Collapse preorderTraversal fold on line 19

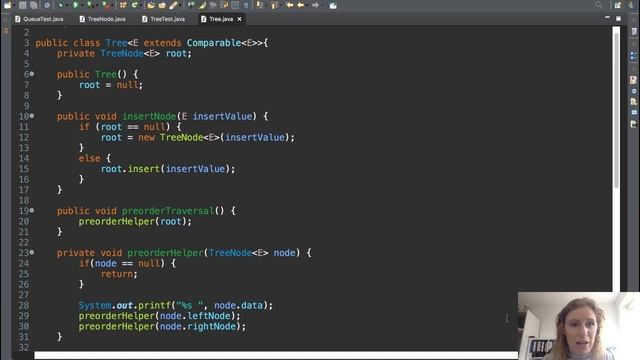(x=32, y=210)
